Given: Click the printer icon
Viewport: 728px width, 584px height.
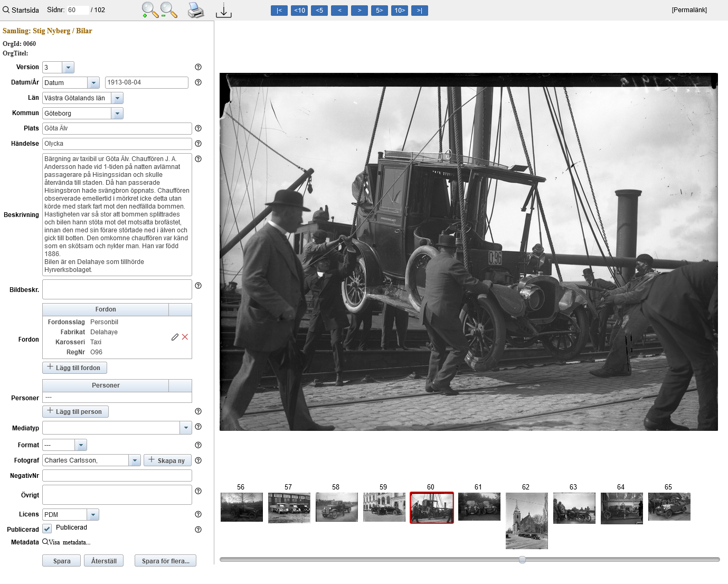Looking at the screenshot, I should (x=196, y=10).
